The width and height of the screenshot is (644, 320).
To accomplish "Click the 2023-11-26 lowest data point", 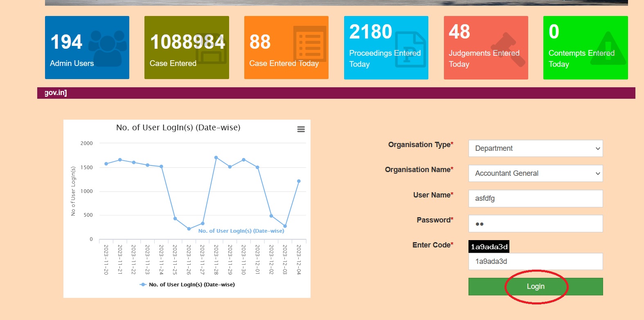I will (189, 229).
